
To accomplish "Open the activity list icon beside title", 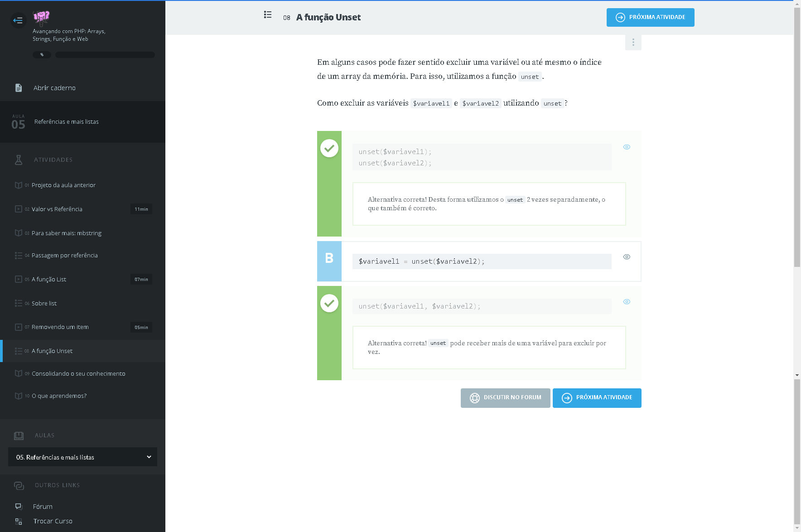I will click(268, 15).
